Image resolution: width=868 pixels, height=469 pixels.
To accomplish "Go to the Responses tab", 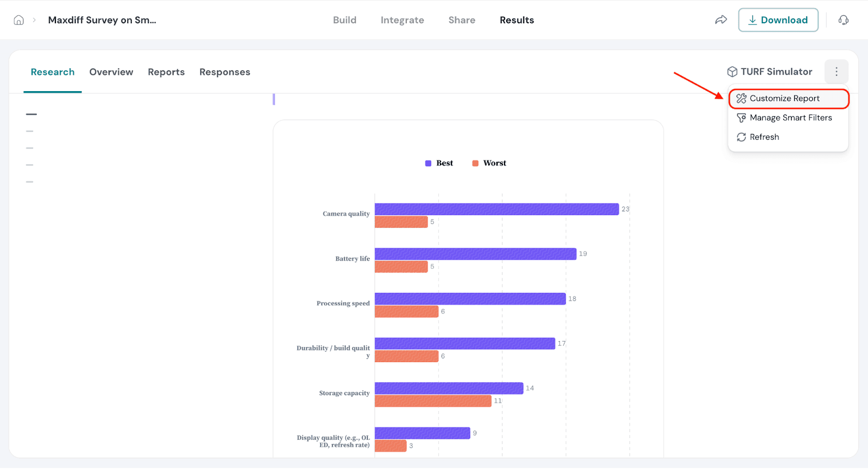I will click(x=225, y=72).
